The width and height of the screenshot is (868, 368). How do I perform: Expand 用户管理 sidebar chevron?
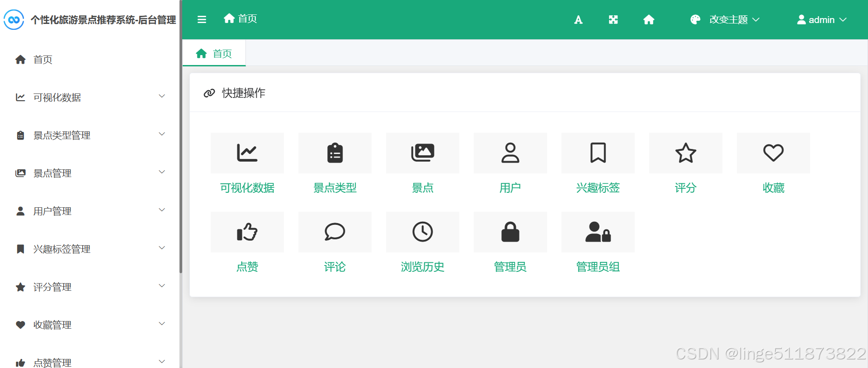(162, 210)
